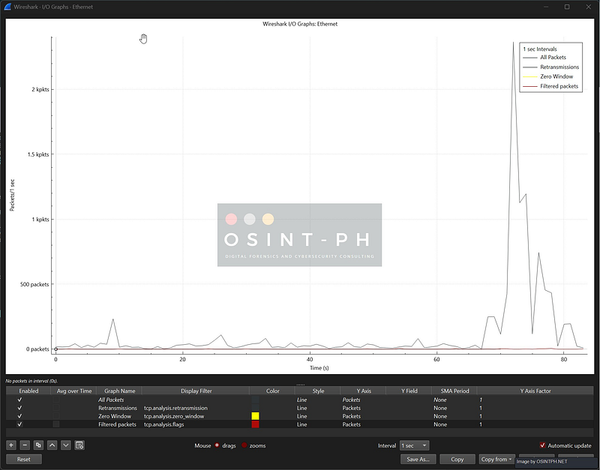Viewport: 600px width, 470px height.
Task: Toggle the Enabled checkbox for Retransmissions
Action: pyautogui.click(x=20, y=408)
